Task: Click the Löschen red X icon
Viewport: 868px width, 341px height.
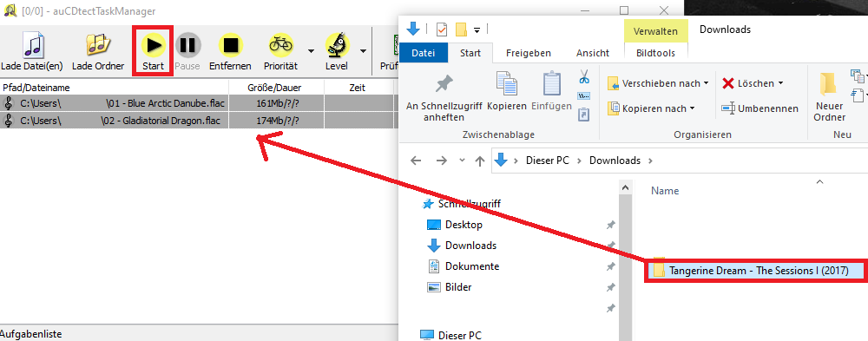Action: click(x=728, y=83)
